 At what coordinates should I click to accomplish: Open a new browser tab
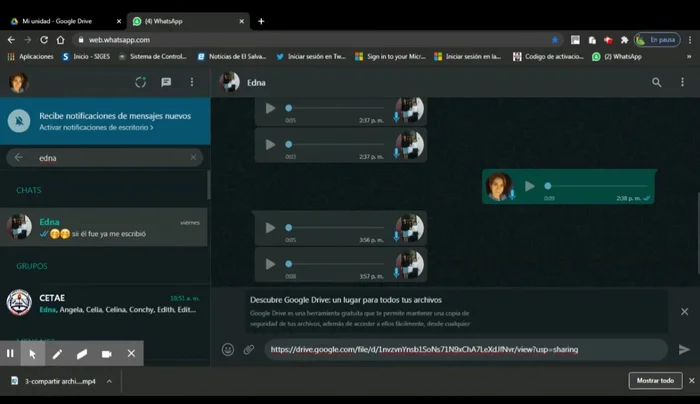[x=261, y=21]
